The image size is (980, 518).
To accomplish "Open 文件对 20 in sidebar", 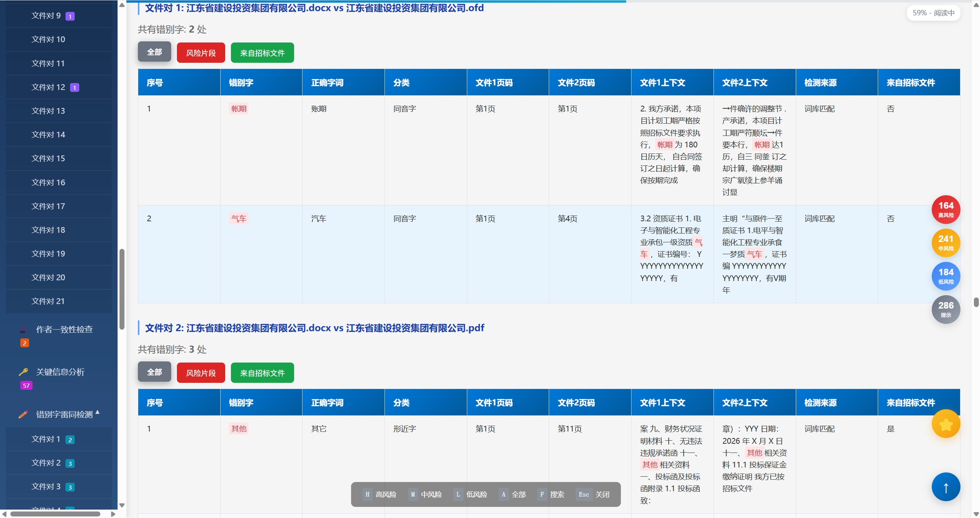I will pyautogui.click(x=59, y=278).
